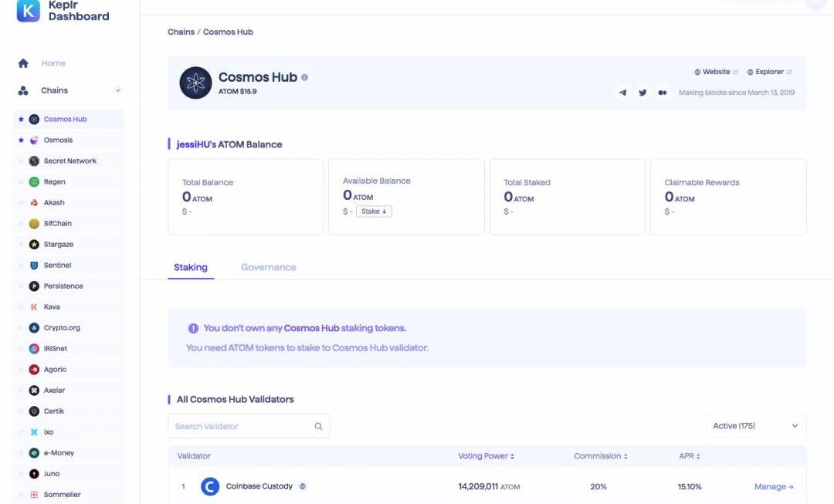The height and width of the screenshot is (504, 834).
Task: Open the Twitter social icon
Action: click(x=642, y=93)
